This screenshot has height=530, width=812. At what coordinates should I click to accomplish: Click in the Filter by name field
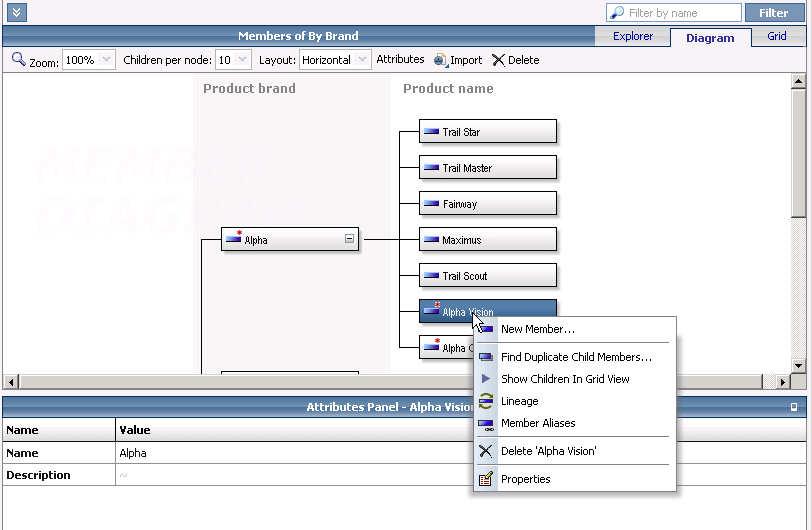point(673,12)
